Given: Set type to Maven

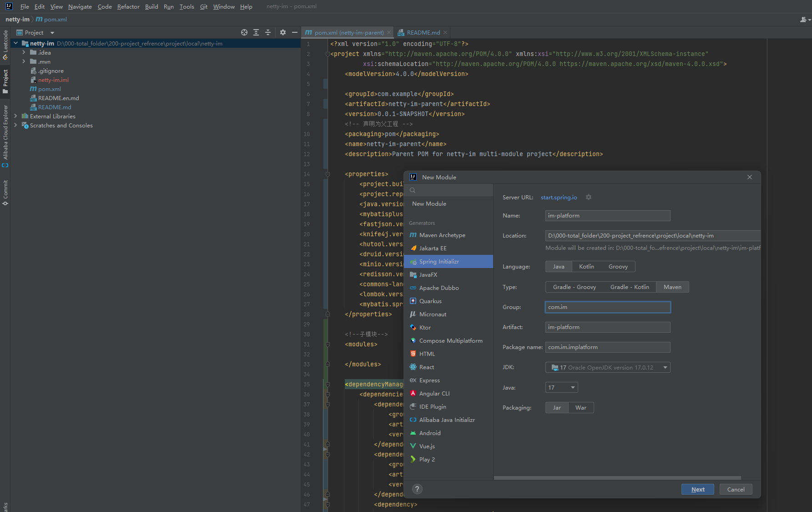Looking at the screenshot, I should pos(672,287).
